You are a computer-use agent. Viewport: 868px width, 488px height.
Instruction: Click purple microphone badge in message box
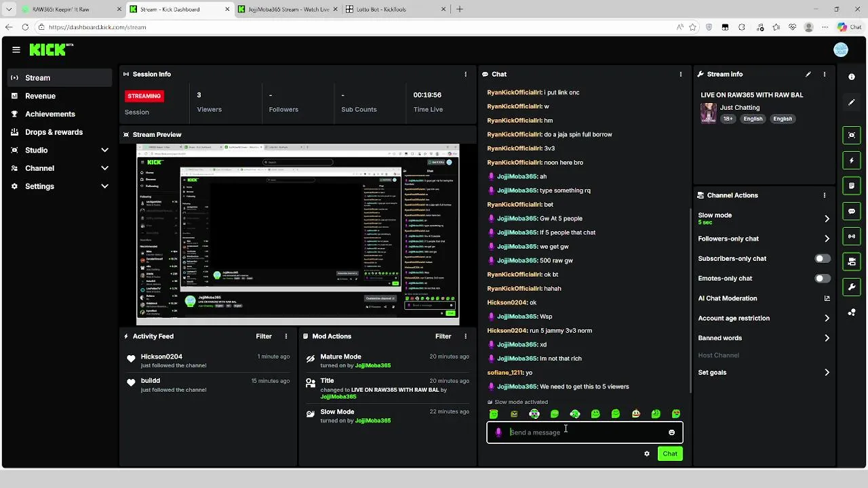pyautogui.click(x=498, y=432)
